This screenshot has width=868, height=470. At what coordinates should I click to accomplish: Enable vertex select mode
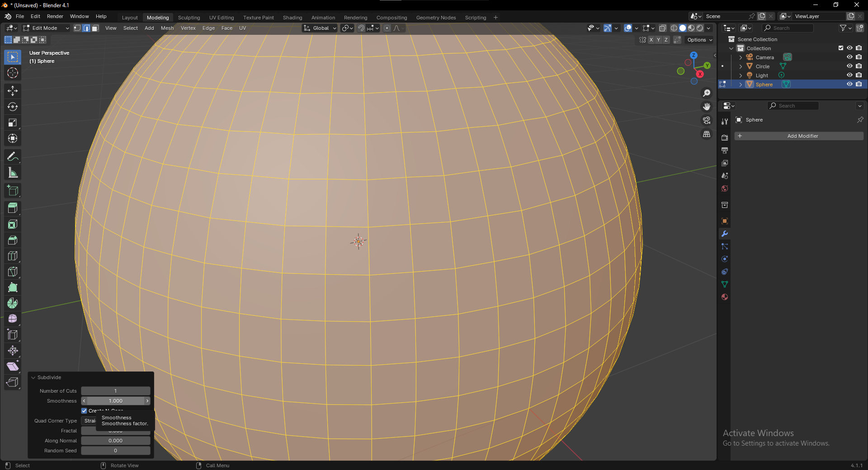pos(77,28)
